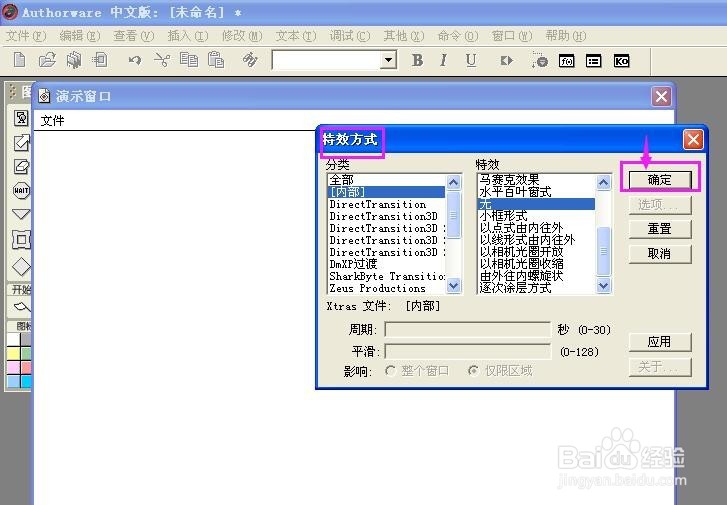Select the Display icon in icon palette
This screenshot has width=727, height=505.
click(x=21, y=118)
